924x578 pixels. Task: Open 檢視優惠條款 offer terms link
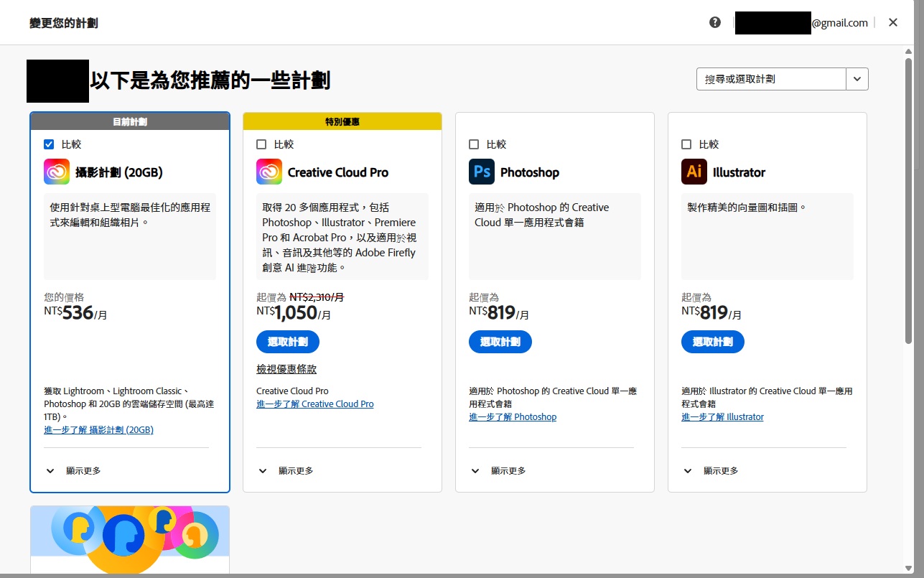coord(286,369)
